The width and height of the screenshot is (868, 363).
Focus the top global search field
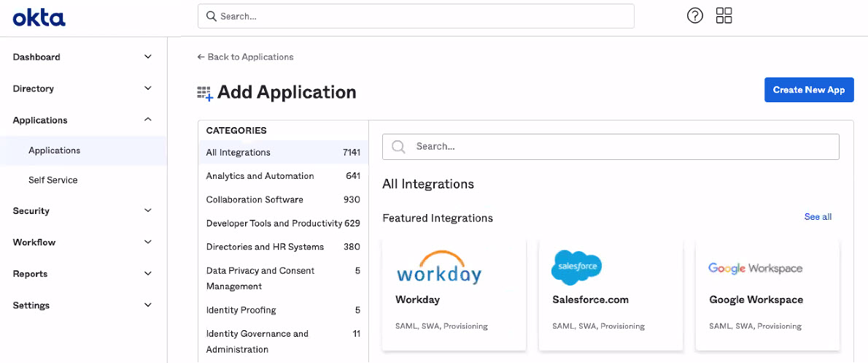point(416,16)
